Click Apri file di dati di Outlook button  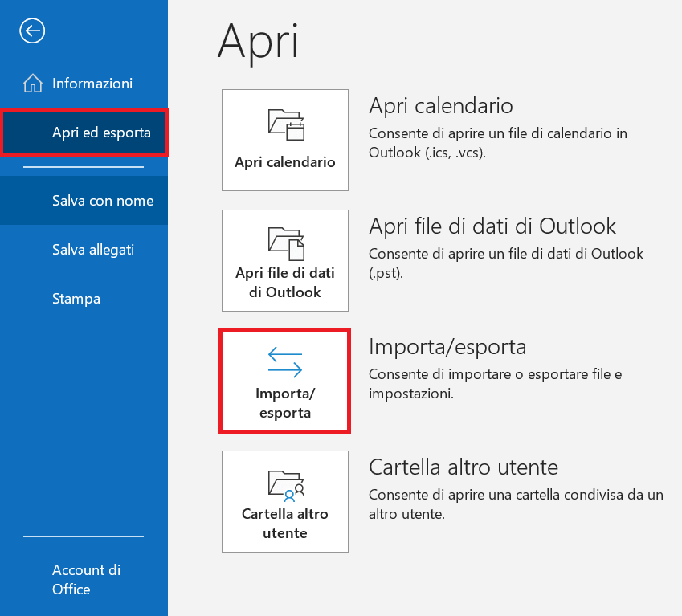coord(285,260)
